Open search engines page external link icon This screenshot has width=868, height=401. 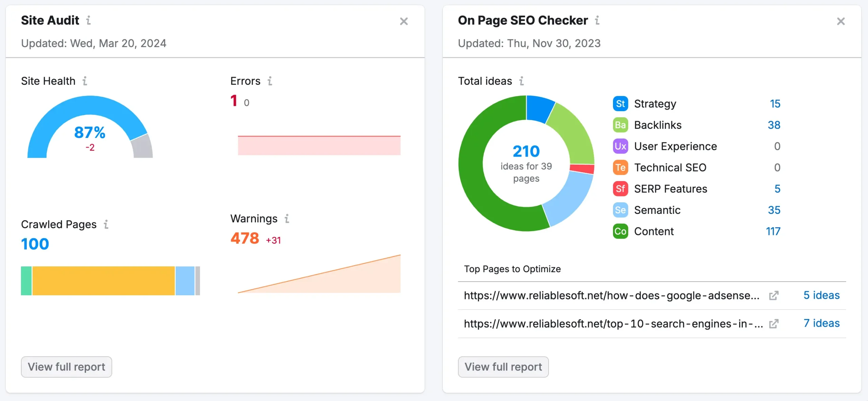tap(773, 324)
